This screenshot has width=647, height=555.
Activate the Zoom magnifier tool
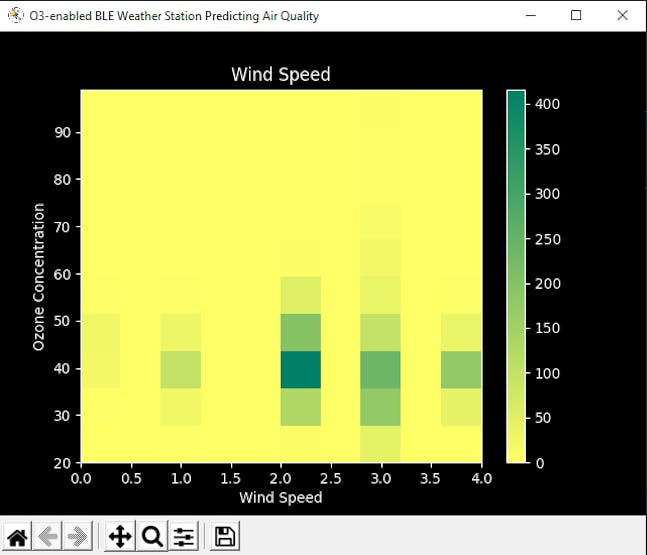click(152, 536)
